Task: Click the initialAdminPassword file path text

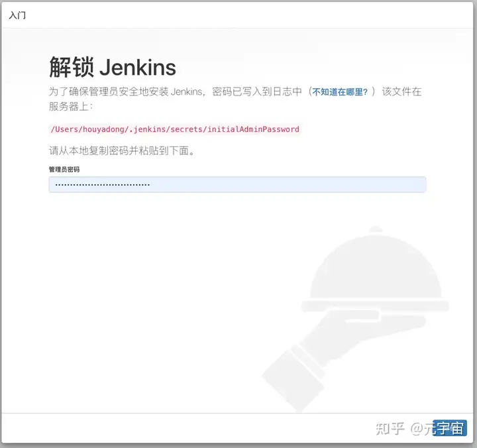Action: (175, 129)
